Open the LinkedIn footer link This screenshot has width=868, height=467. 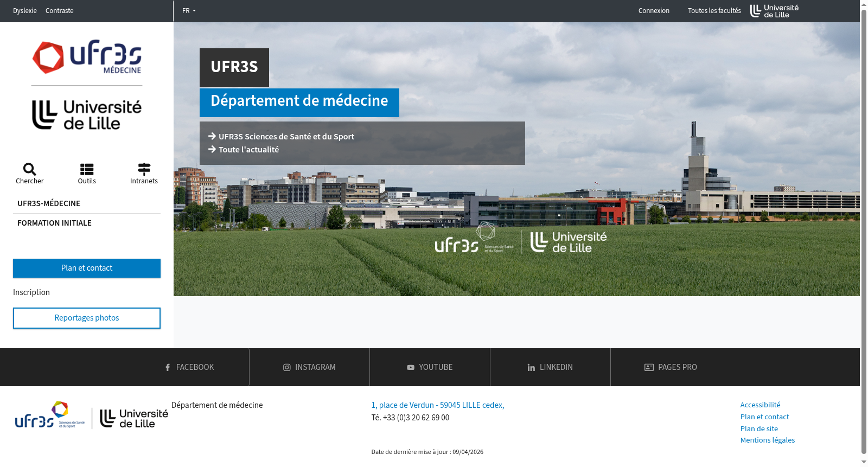[x=550, y=367]
